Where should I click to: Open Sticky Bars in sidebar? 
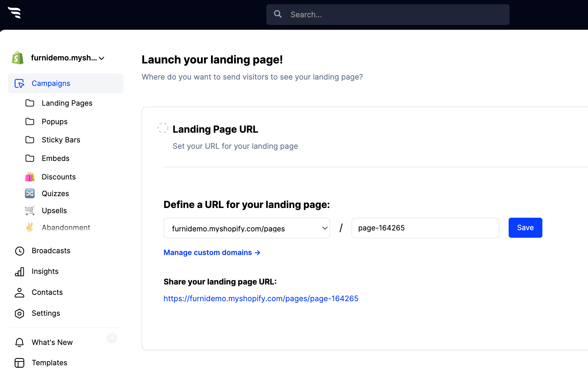61,140
